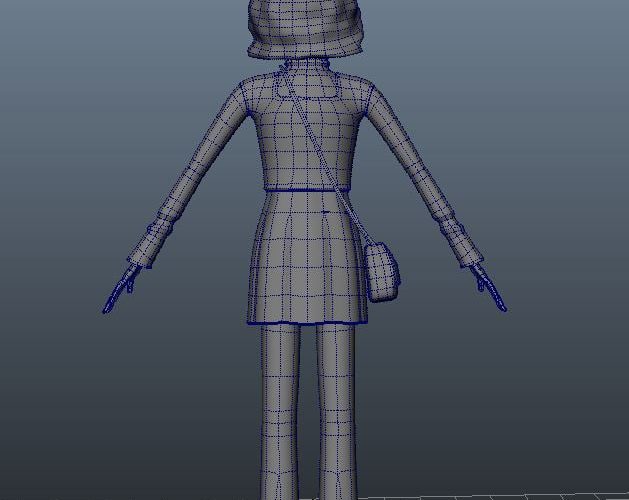Click the hand on the right side
This screenshot has height=500, width=629.
489,290
